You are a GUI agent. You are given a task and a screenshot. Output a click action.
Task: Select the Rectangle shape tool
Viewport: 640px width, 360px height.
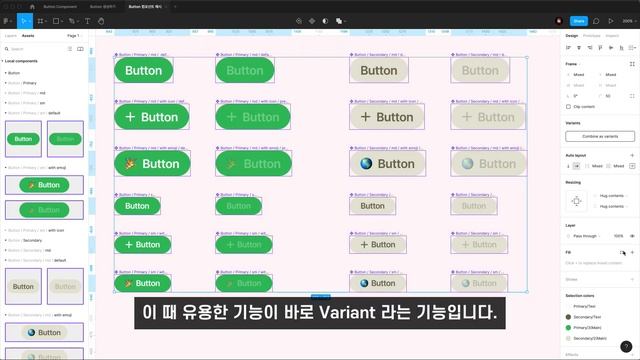[x=56, y=21]
